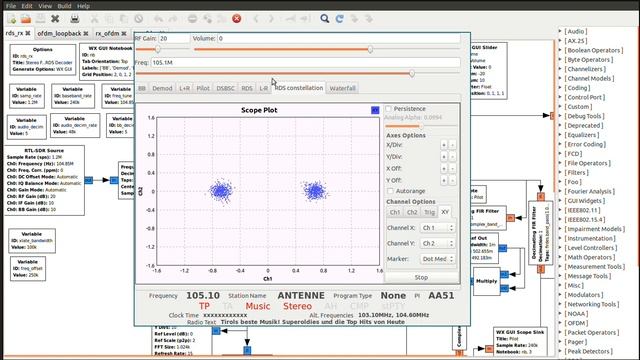640x360 pixels.
Task: Select the Trig channel options tab
Action: click(429, 212)
